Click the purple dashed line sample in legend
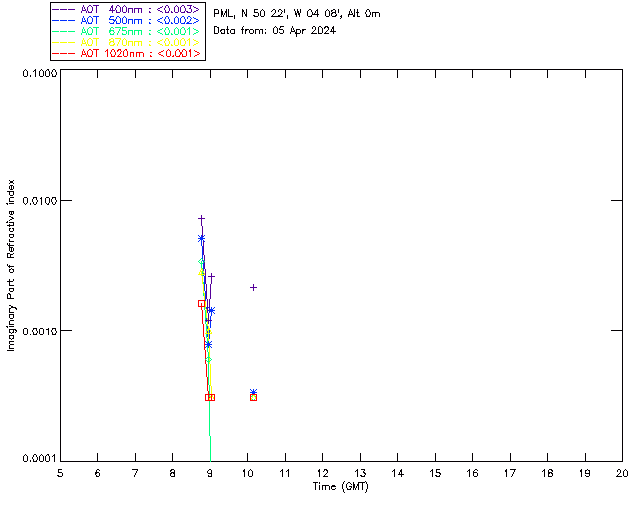The height and width of the screenshot is (512, 640). pos(64,9)
